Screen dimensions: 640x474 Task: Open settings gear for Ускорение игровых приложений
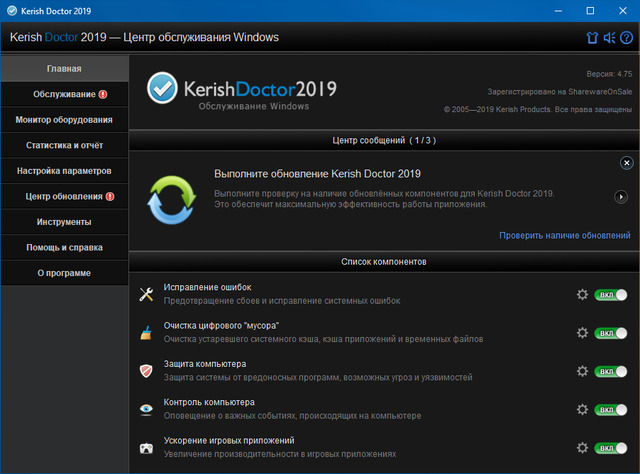tap(583, 447)
